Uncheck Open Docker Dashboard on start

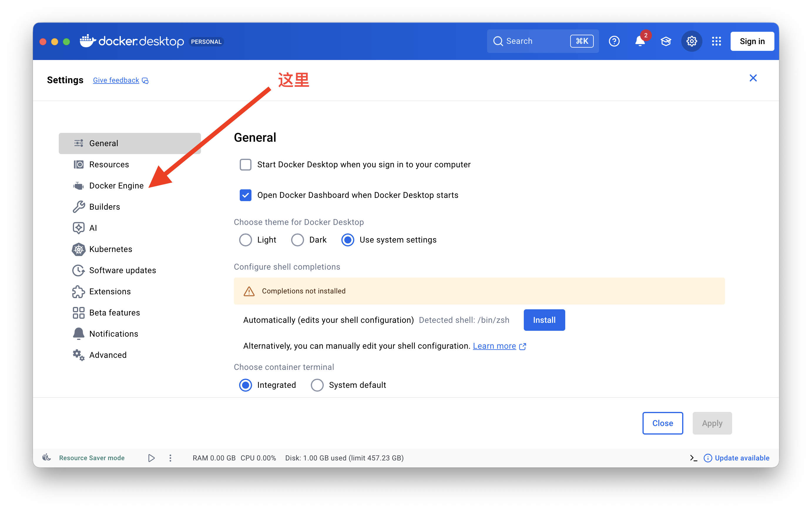point(245,195)
